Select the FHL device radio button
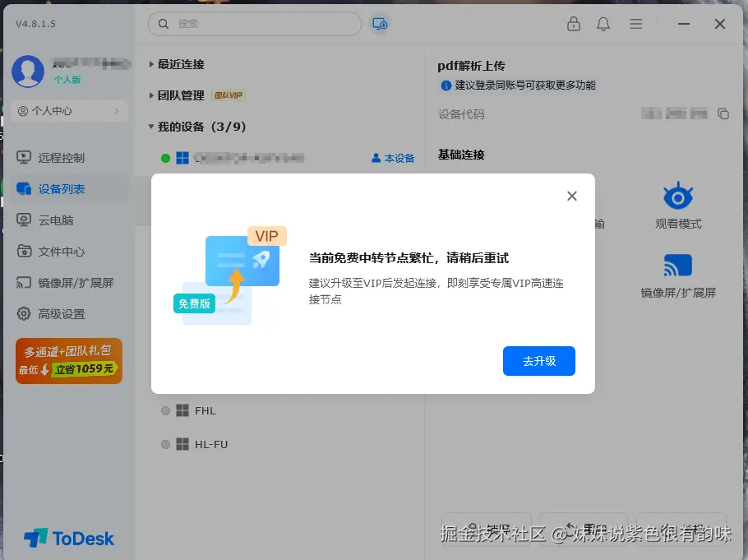This screenshot has width=748, height=560. [x=165, y=410]
